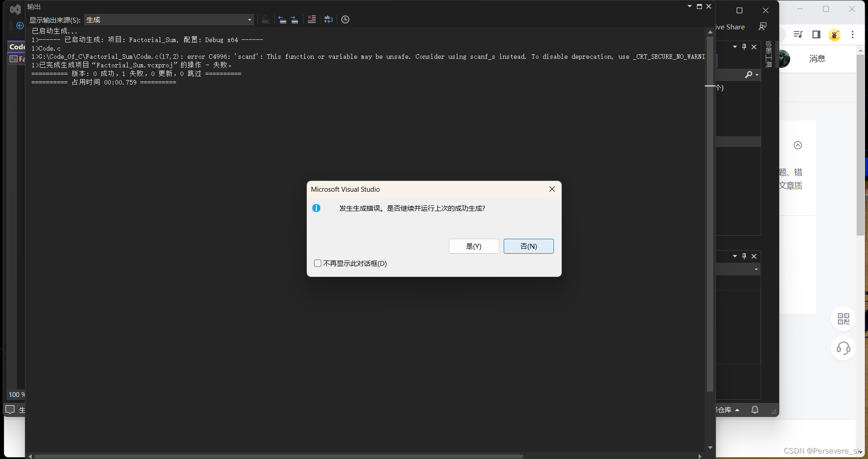This screenshot has height=459, width=868.
Task: Open the 诊断工具 side tab
Action: tap(768, 54)
